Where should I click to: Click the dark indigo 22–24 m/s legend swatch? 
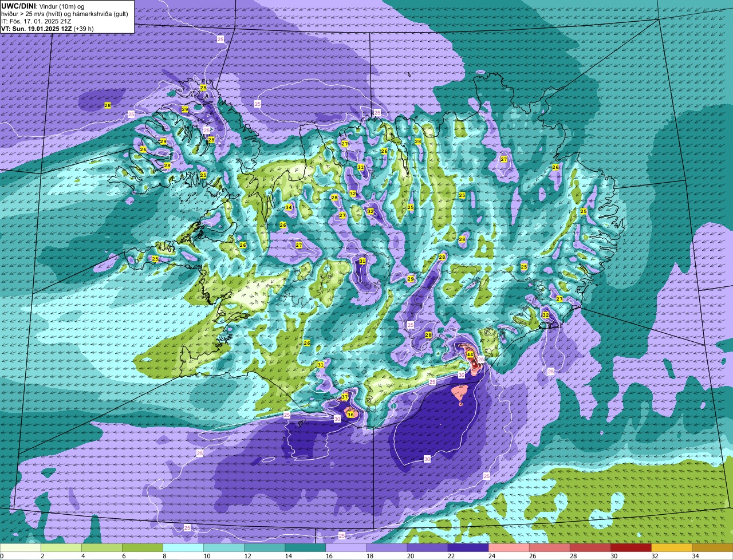(468, 548)
